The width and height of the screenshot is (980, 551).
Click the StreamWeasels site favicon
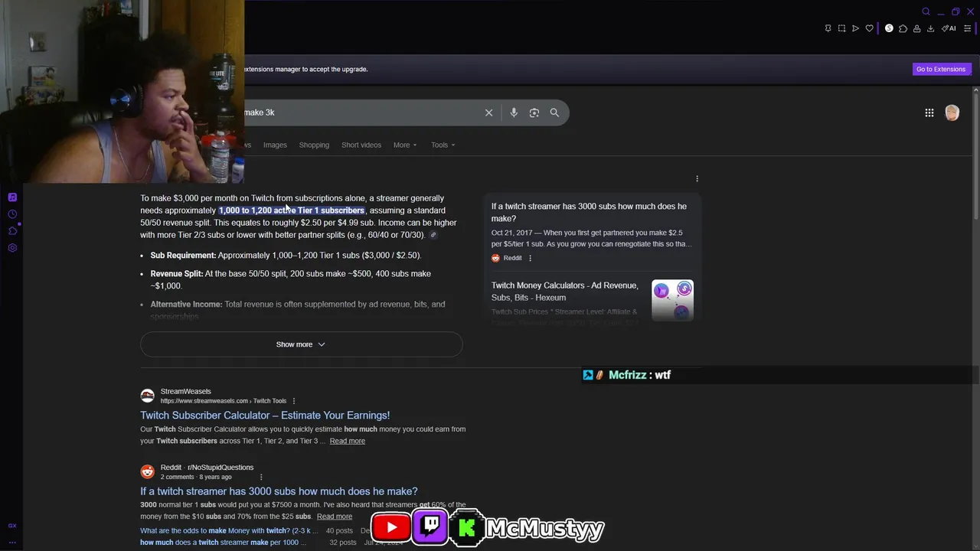pos(148,396)
